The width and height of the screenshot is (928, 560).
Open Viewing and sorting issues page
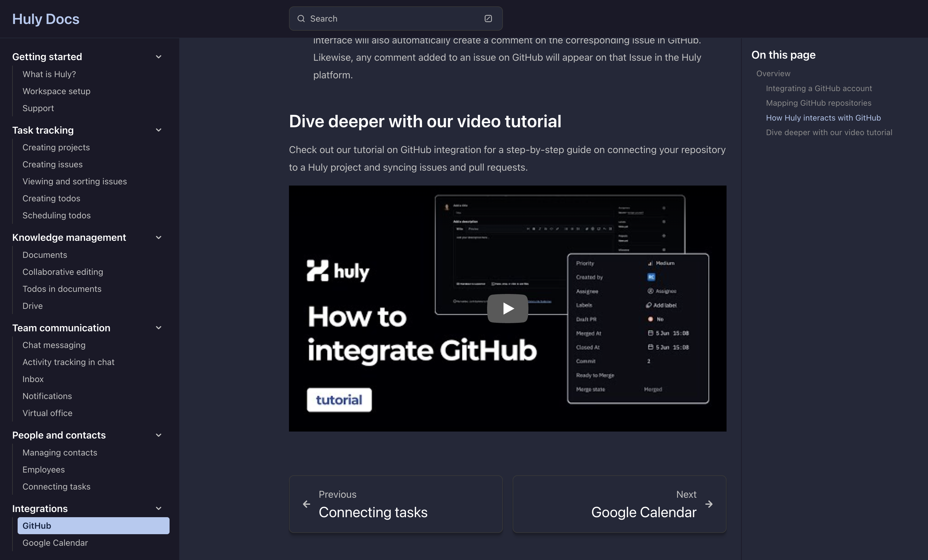(74, 181)
